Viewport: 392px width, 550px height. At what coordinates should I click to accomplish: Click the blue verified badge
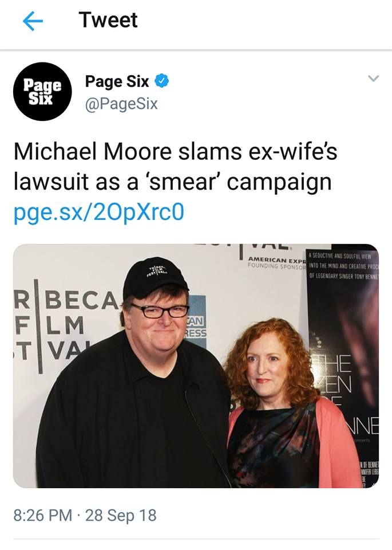[162, 81]
